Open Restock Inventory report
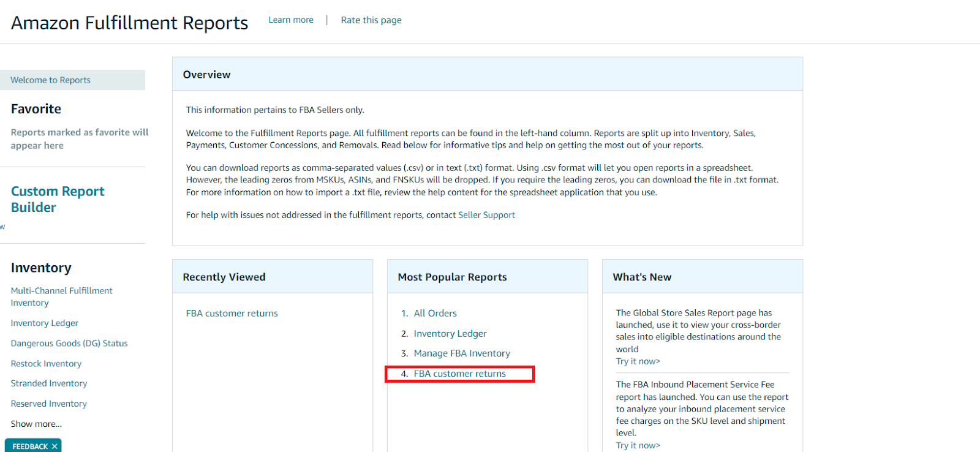The height and width of the screenshot is (452, 980). click(x=46, y=363)
